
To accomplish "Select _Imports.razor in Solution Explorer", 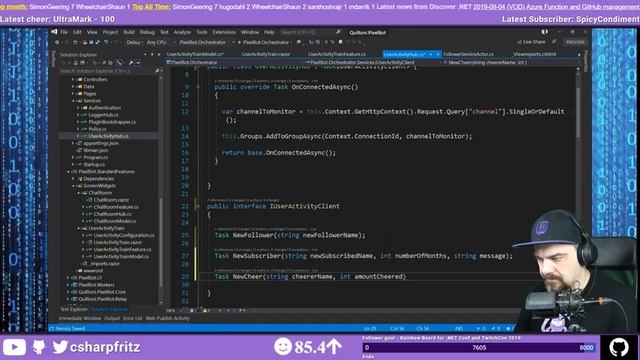I will tap(104, 264).
